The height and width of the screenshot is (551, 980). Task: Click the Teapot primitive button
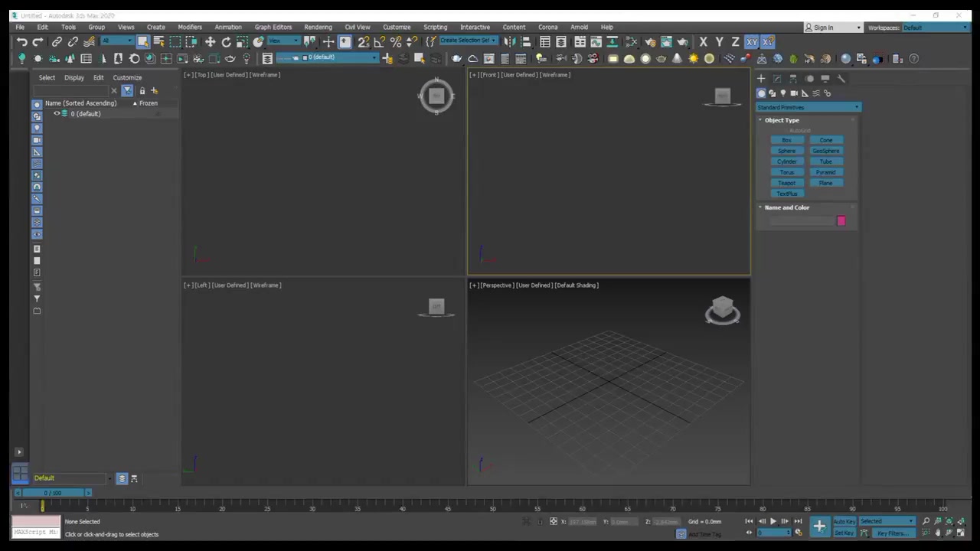(x=786, y=183)
